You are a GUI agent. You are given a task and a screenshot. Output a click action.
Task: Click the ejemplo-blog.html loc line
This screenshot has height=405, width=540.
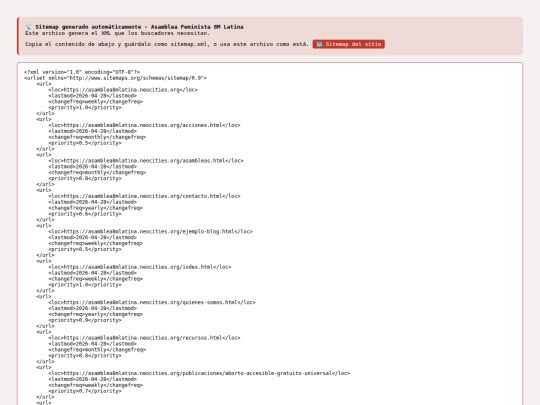pyautogui.click(x=150, y=231)
